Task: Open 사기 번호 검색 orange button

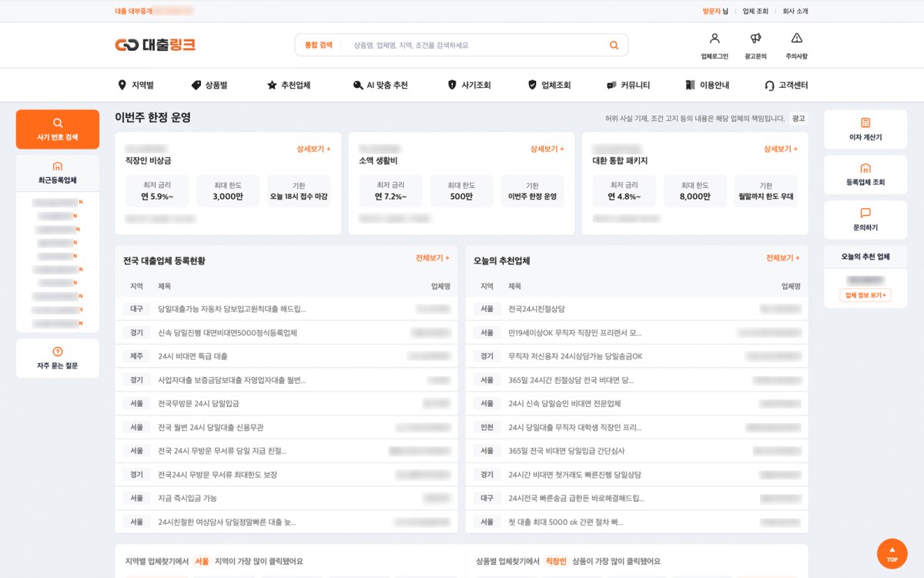Action: coord(58,129)
